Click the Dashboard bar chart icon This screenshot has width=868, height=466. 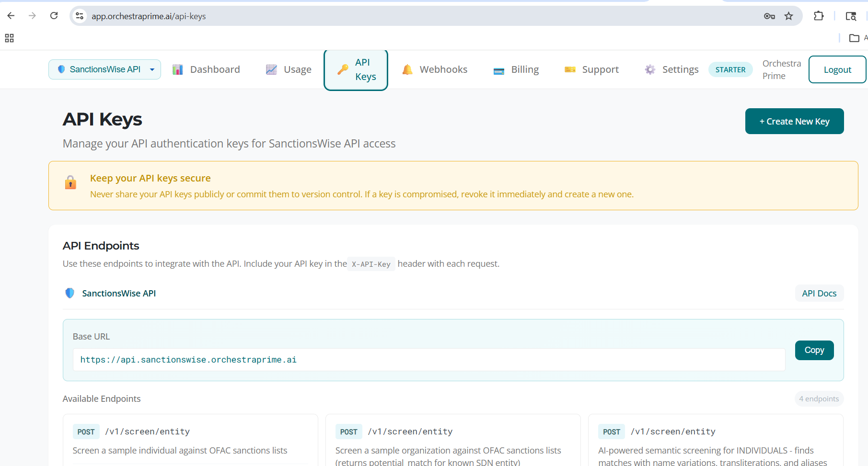(x=178, y=69)
